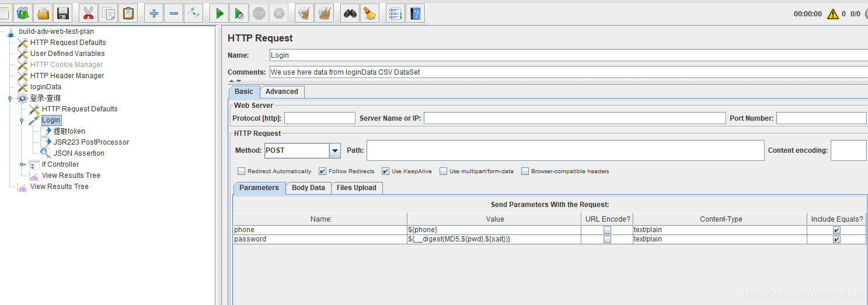Screen dimensions: 868x305
Task: Enable Browser-compatible headers checkbox
Action: [x=525, y=171]
